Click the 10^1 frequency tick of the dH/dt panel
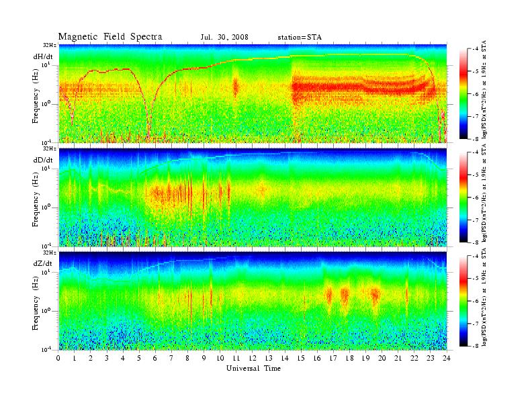 coord(46,64)
